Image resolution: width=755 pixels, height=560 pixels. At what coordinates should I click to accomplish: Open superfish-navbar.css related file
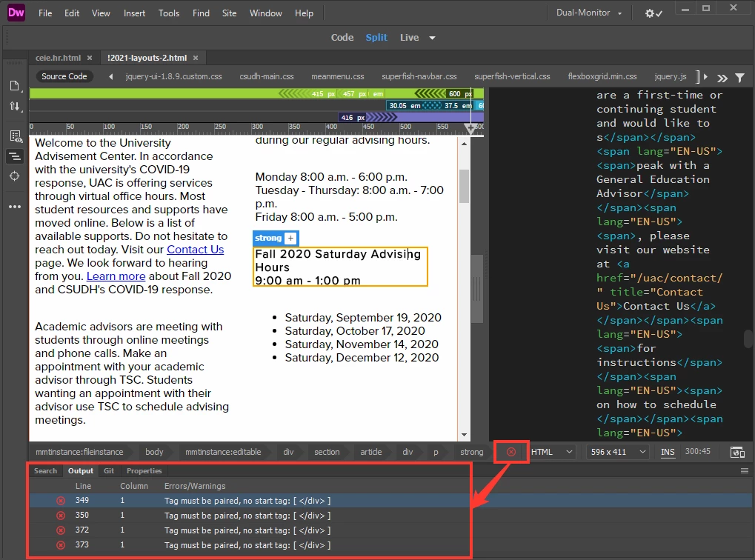[419, 76]
